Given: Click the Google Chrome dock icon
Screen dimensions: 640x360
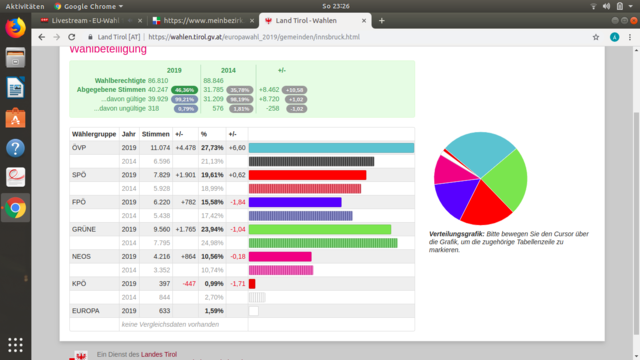Looking at the screenshot, I should tap(16, 208).
